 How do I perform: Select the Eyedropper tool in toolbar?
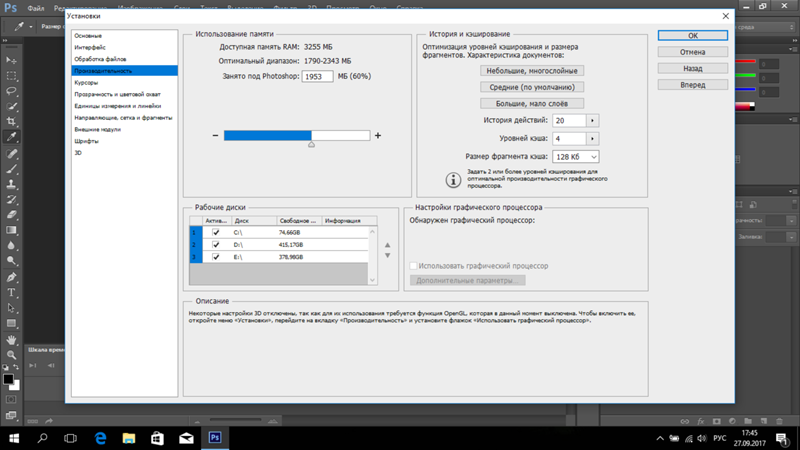[11, 137]
